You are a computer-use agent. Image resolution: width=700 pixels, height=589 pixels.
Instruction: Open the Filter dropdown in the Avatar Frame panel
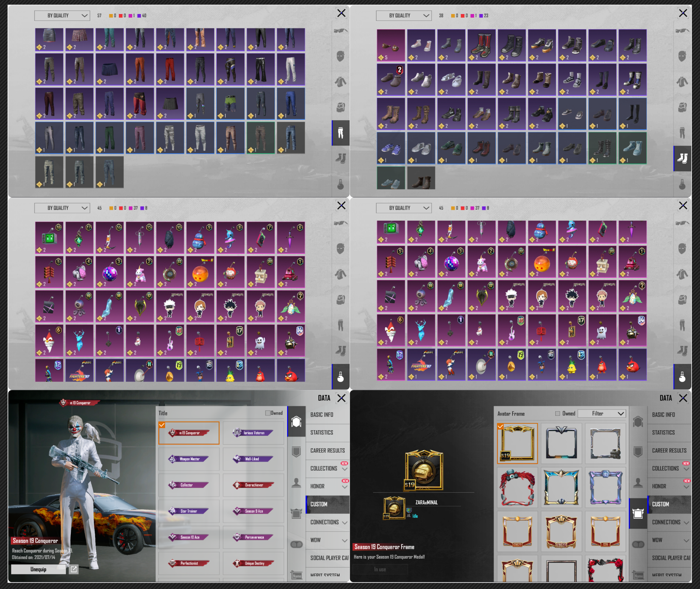point(602,414)
